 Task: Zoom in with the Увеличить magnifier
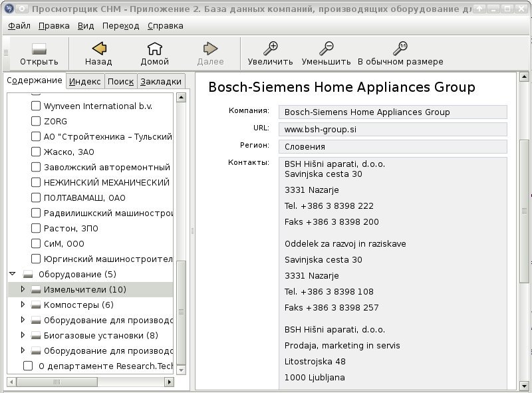(x=271, y=49)
